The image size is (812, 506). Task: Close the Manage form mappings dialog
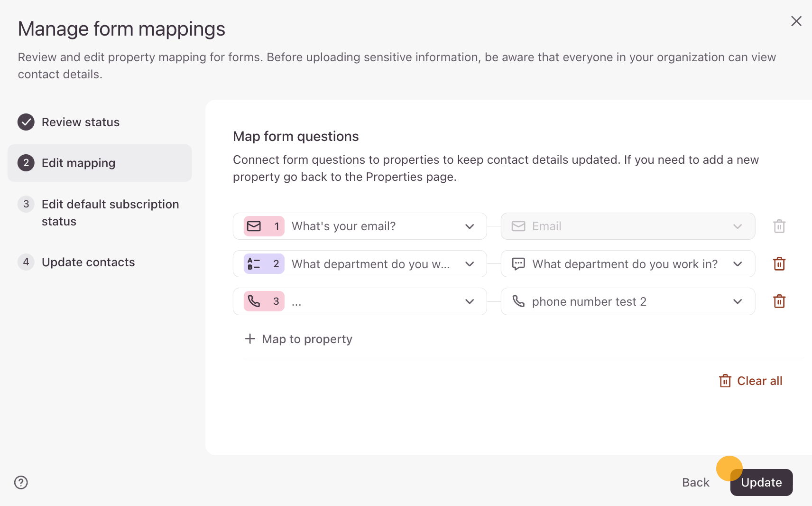(x=796, y=21)
